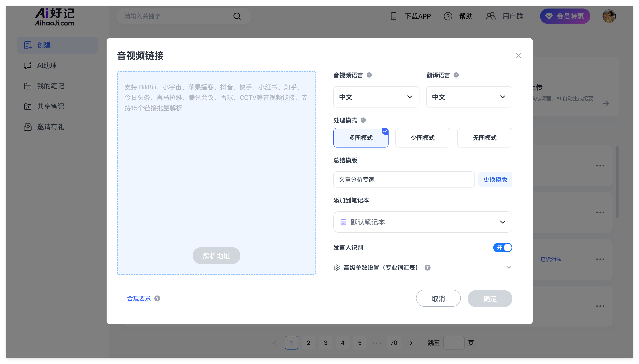Click the 更换模版 button
This screenshot has height=364, width=639.
click(495, 179)
